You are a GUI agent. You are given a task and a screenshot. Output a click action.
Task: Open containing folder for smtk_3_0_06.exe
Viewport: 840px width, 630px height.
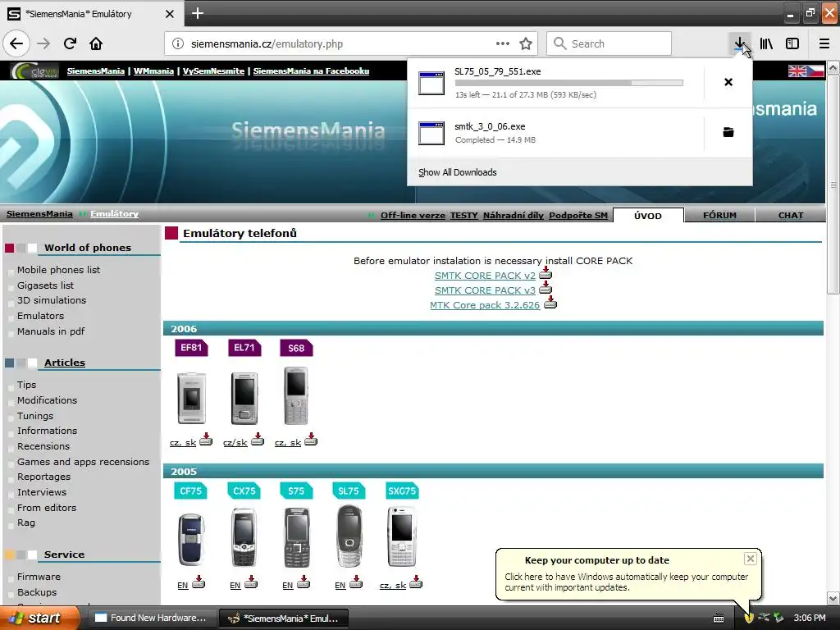[728, 132]
